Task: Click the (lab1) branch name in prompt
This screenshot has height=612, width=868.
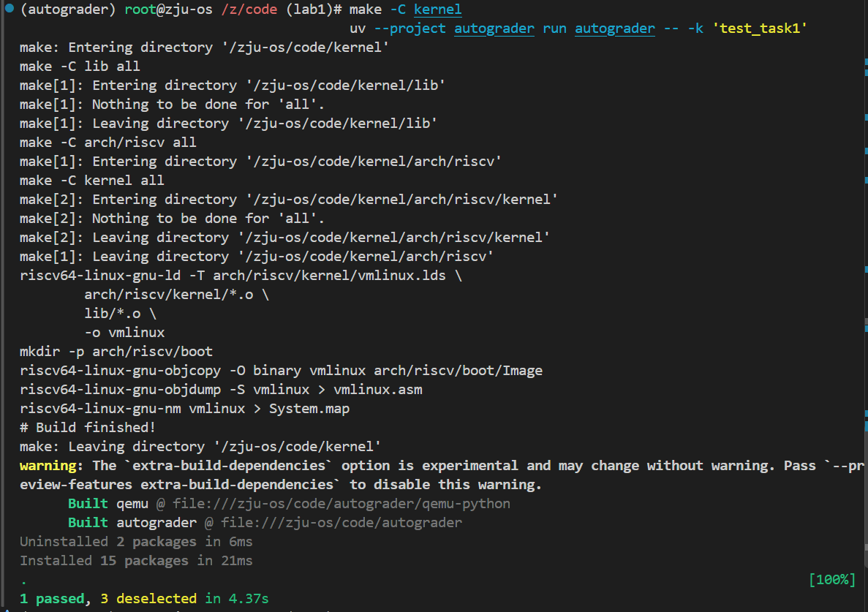Action: (x=309, y=10)
